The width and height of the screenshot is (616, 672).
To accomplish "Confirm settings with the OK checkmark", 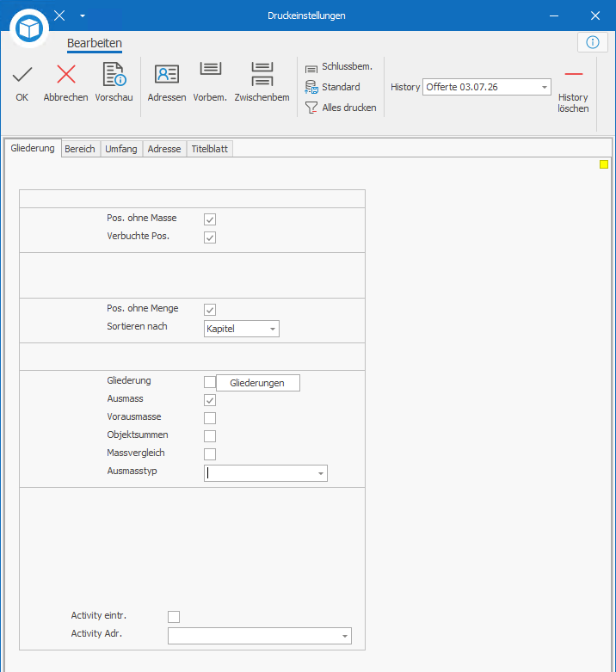I will (22, 83).
